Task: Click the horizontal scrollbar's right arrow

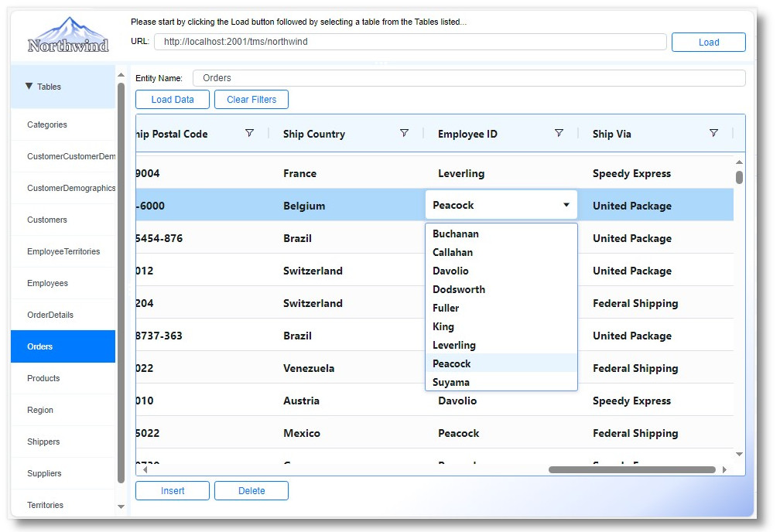Action: point(724,469)
